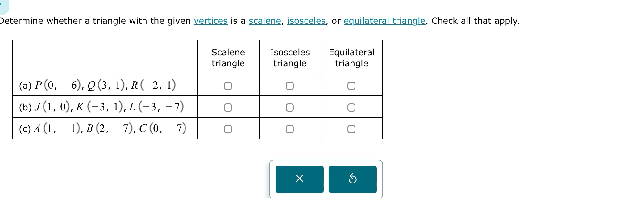Check Scalene triangle for row (a)
Viewport: 644px width, 198px height.
(x=228, y=86)
